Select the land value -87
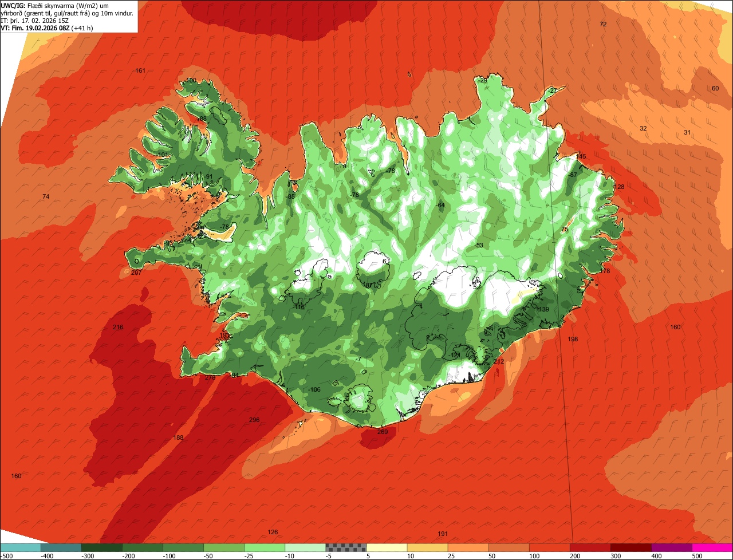733x560 pixels. pos(572,175)
